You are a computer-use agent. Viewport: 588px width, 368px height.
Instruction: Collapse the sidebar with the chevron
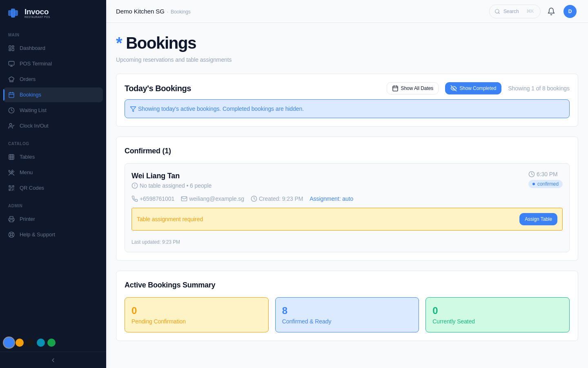click(x=53, y=360)
